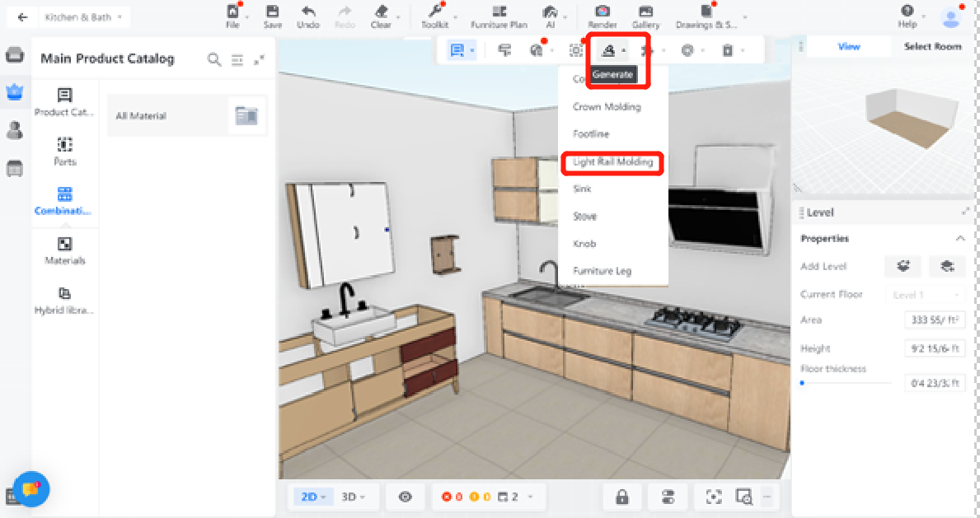Toggle the lock icon in bottom bar
Screen dimensions: 980x518
point(622,497)
